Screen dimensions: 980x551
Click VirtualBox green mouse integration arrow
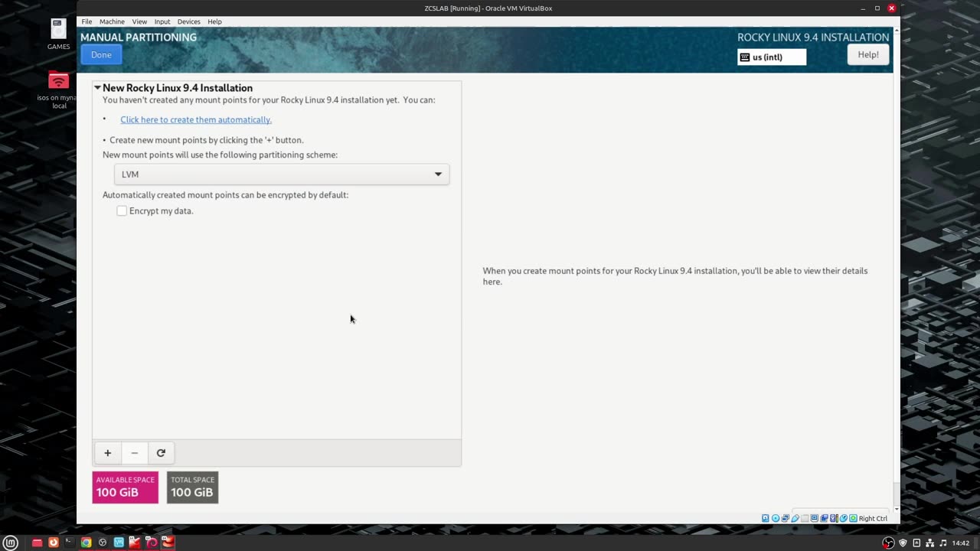[x=853, y=518]
